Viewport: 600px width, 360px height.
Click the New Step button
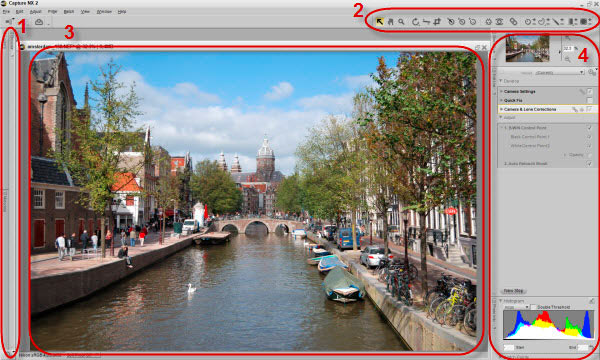coord(514,291)
